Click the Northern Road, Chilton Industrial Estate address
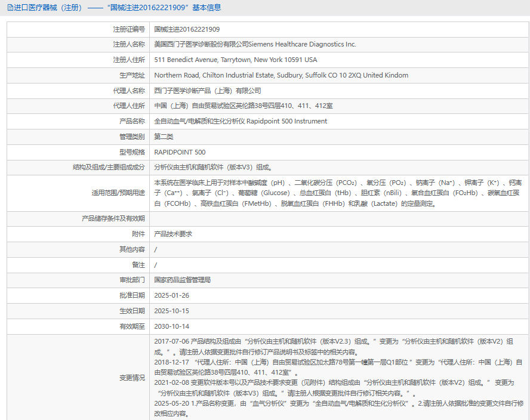Image resolution: width=530 pixels, height=420 pixels. pos(281,75)
